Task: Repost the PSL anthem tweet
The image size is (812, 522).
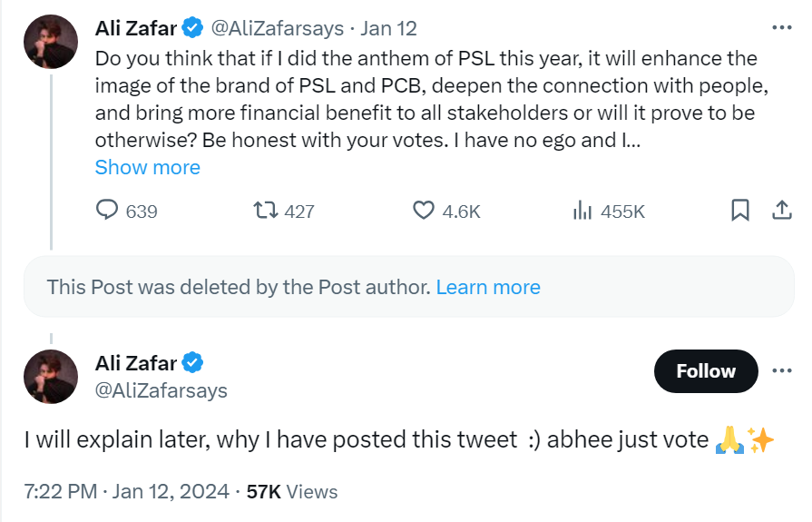Action: pos(266,211)
